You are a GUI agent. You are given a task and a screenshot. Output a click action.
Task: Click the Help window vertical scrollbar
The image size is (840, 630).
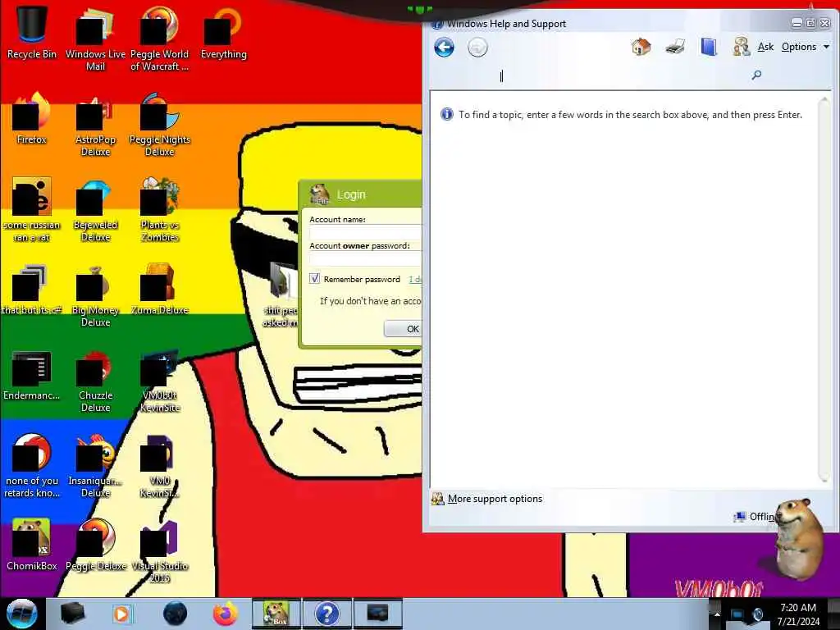click(x=824, y=290)
